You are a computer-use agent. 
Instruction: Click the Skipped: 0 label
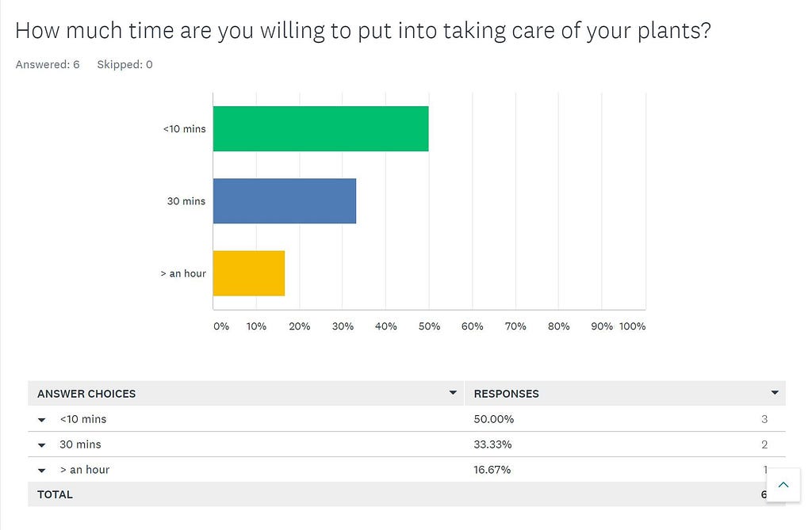[x=124, y=65]
